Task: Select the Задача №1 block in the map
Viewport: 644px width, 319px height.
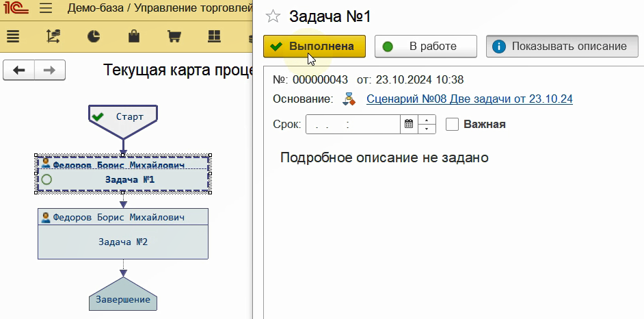Action: (x=123, y=174)
